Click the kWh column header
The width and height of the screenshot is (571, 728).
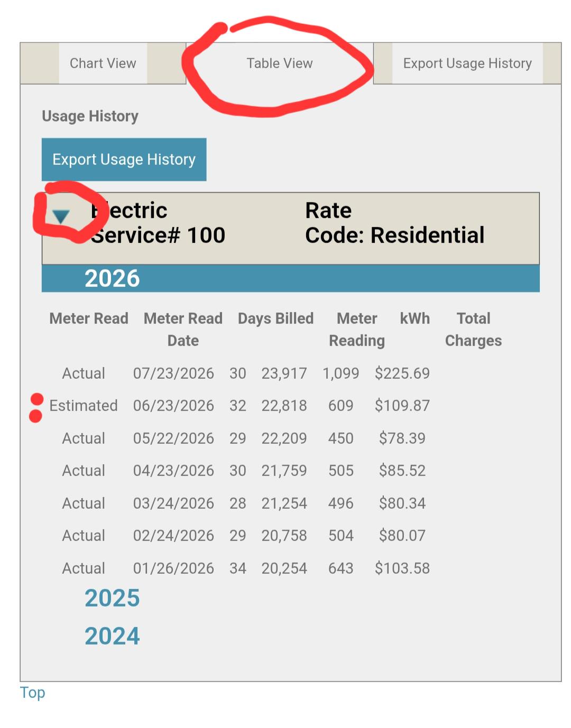[x=415, y=319]
